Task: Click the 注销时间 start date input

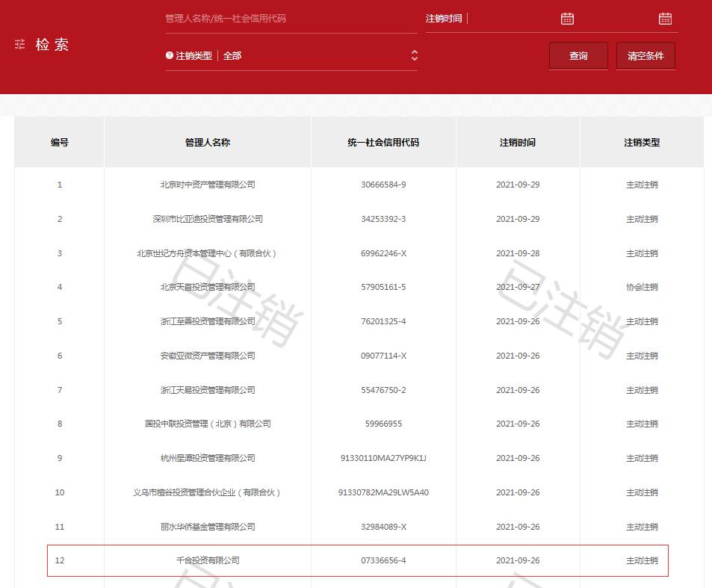Action: coord(516,17)
